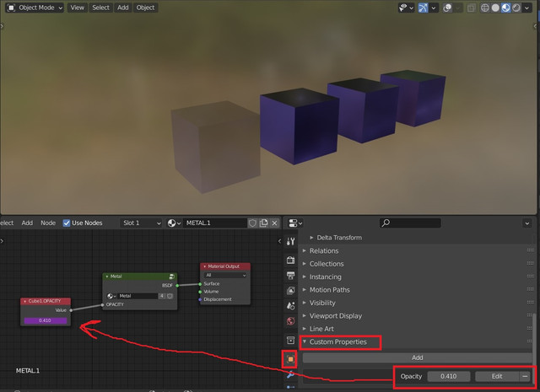Switch to material preview shading
This screenshot has width=540, height=392.
click(506, 8)
